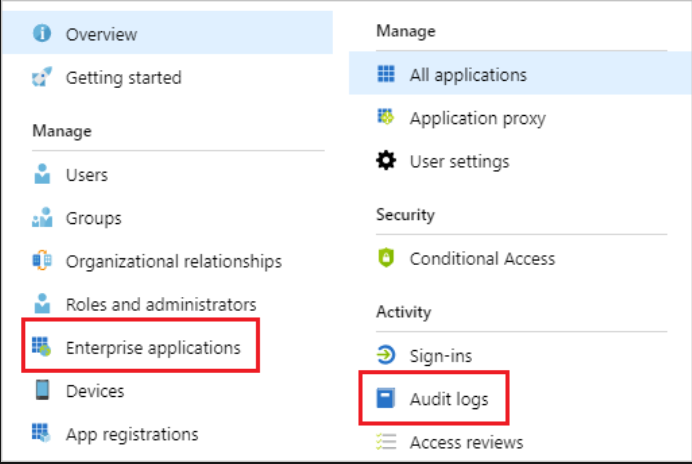Open the Organizational relationships text label
Screen dimensions: 692x464
173,261
